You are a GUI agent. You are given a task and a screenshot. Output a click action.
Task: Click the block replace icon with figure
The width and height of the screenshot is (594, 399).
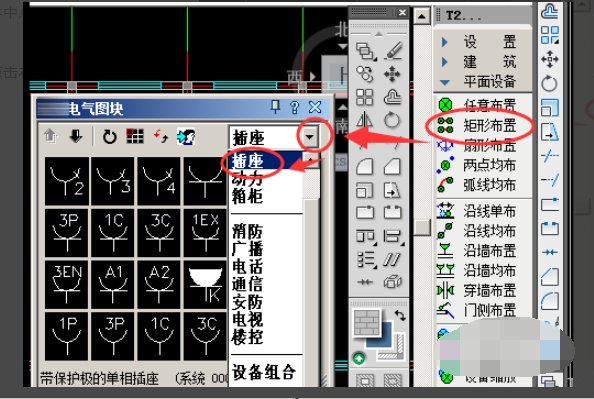[x=186, y=136]
